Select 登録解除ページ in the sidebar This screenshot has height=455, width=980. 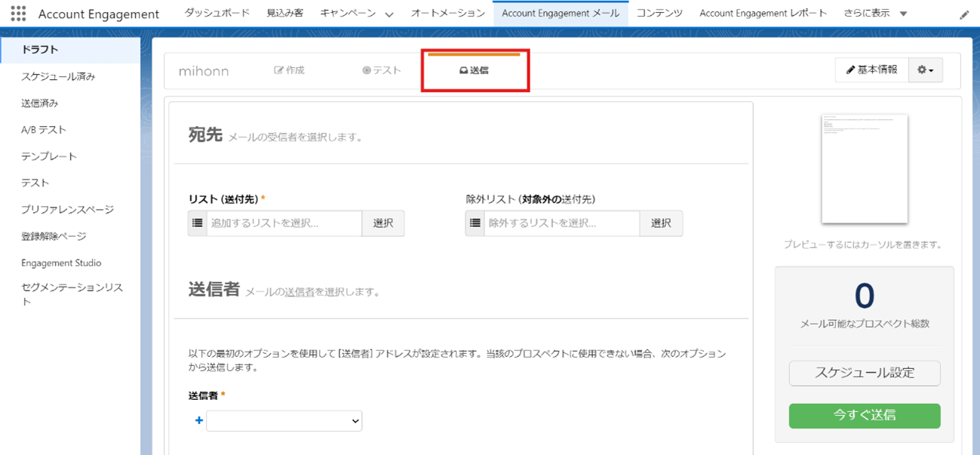tap(54, 236)
